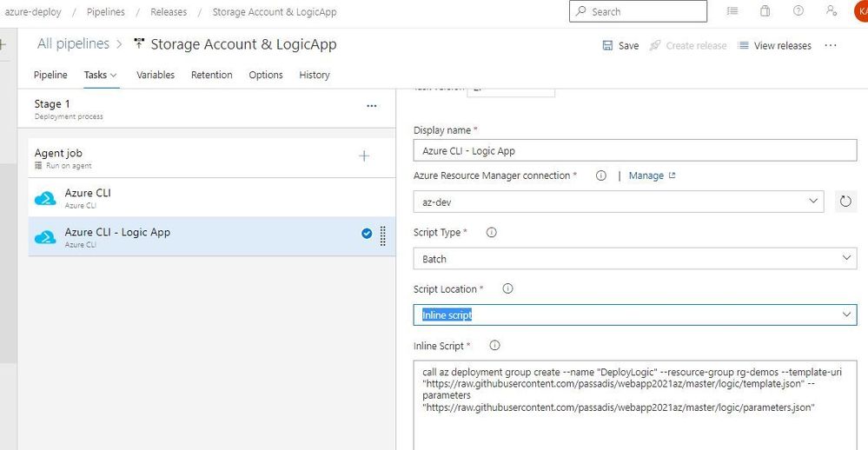Screen dimensions: 868x450
Task: Switch to the Retention tab
Action: [211, 75]
